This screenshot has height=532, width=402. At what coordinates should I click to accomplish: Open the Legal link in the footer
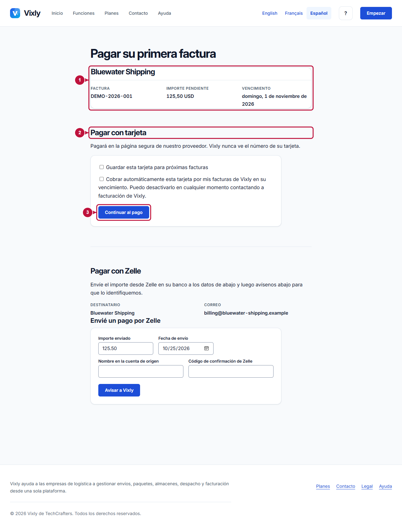point(367,486)
